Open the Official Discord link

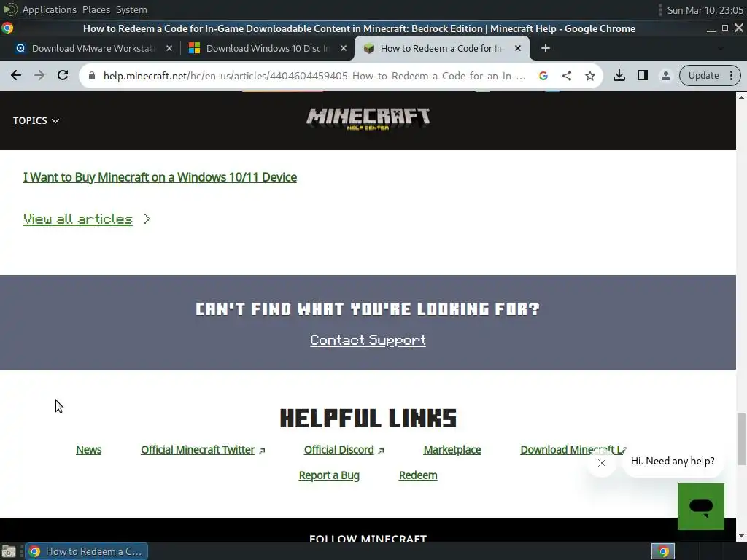click(338, 449)
